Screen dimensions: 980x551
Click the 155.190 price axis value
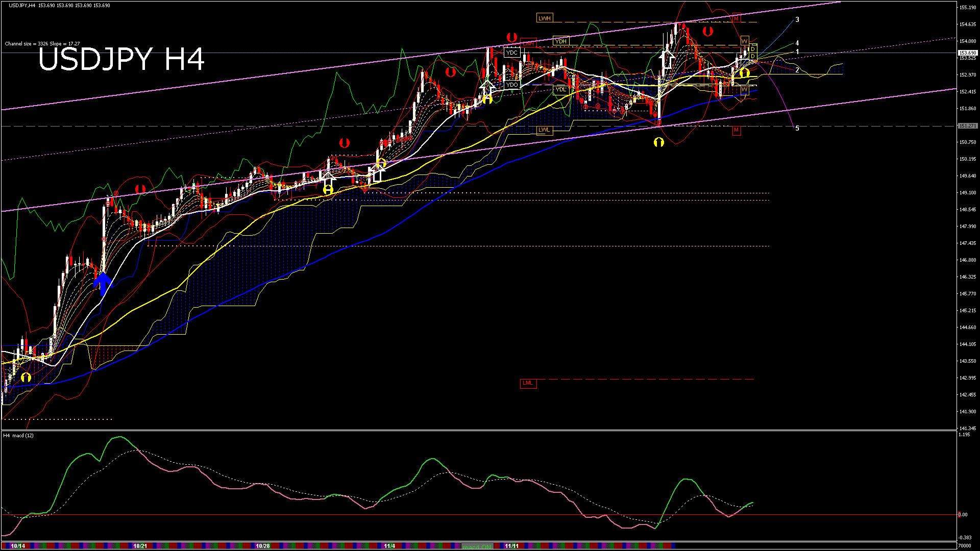click(968, 8)
